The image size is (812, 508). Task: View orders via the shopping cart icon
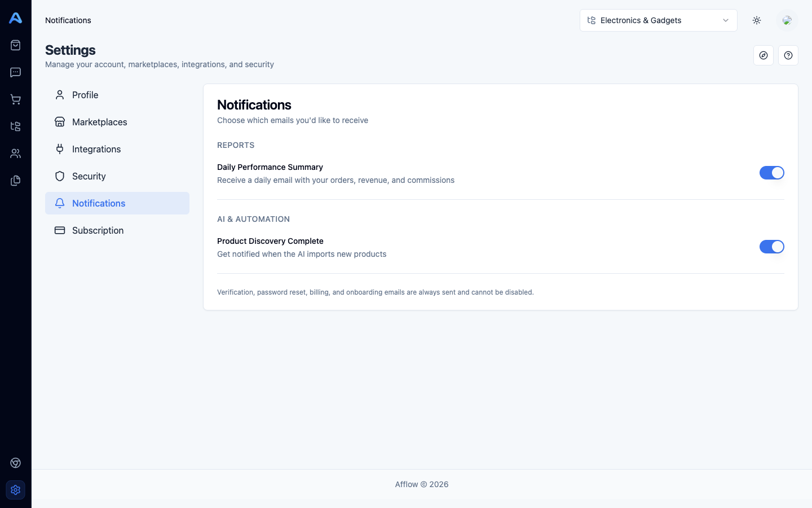15,99
